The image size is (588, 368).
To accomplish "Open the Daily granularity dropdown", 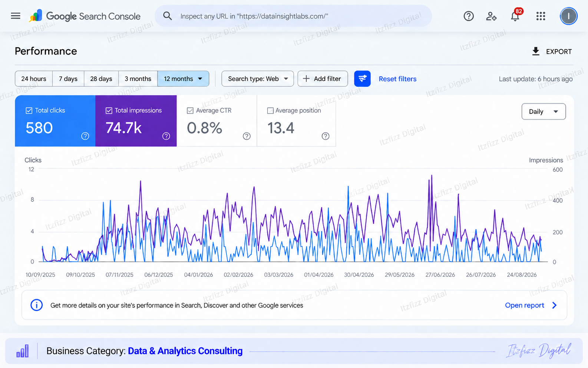I will [x=544, y=112].
